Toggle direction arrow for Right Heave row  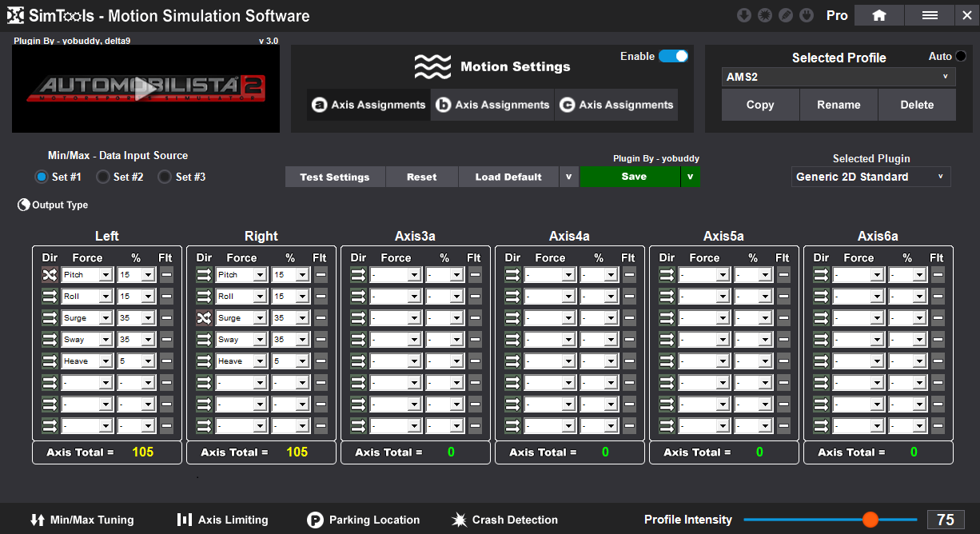[204, 361]
